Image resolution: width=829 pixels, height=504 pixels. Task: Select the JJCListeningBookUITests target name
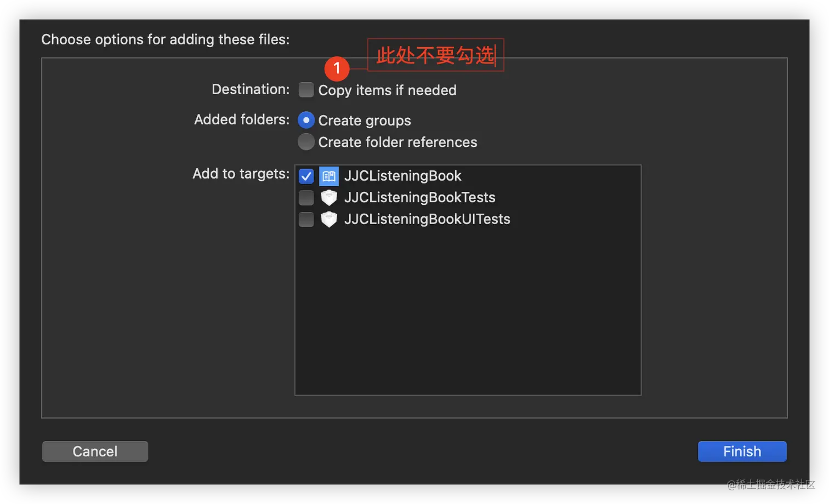427,219
